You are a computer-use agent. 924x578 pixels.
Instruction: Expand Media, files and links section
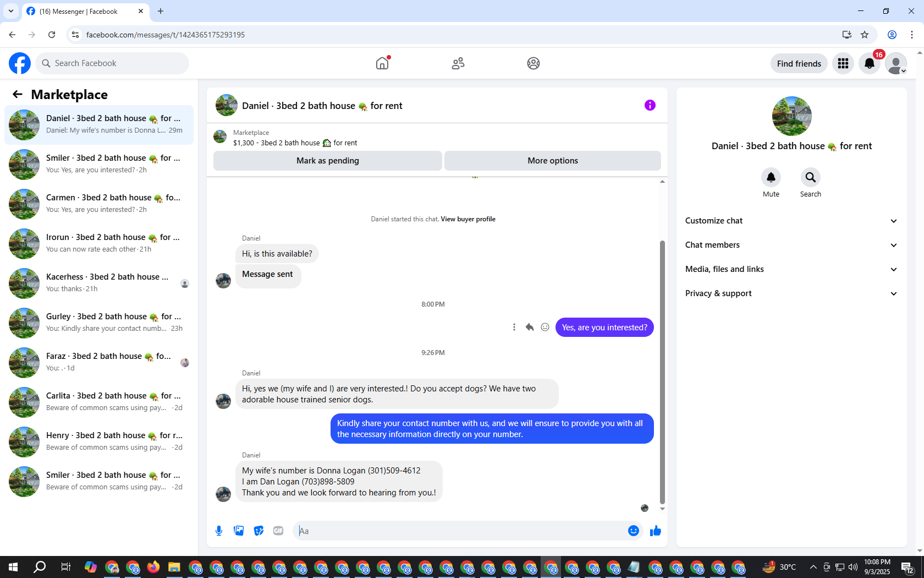point(791,269)
